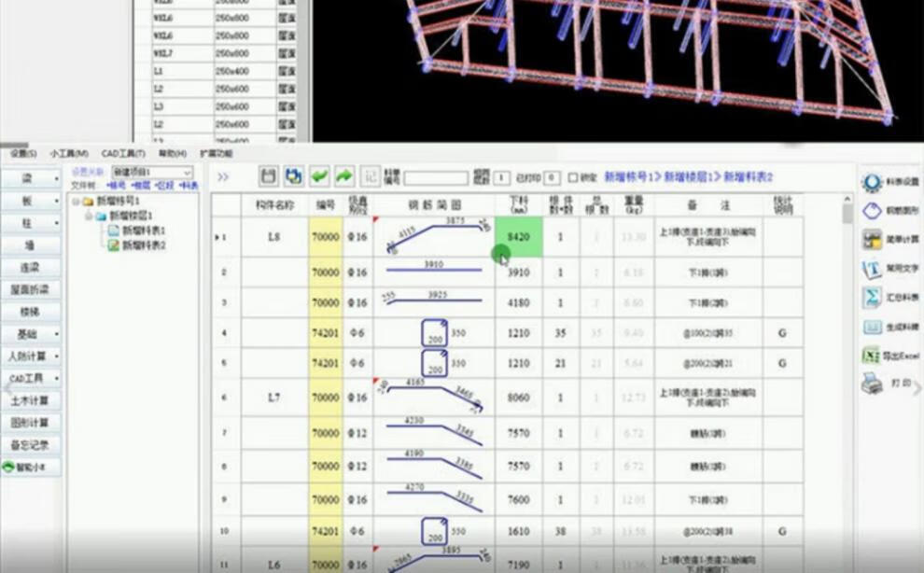Click the 备注 column header
Screen dimensions: 924x573
click(x=708, y=205)
